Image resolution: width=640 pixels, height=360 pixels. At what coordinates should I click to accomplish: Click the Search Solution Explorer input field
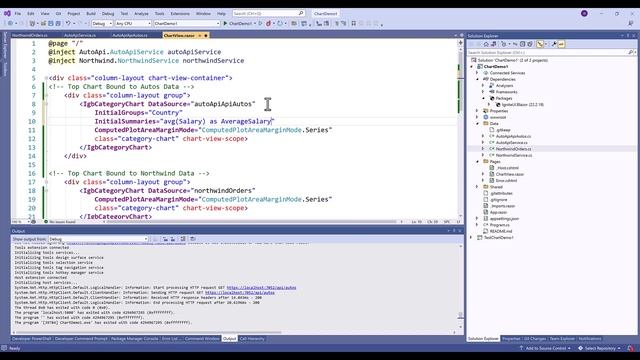coord(547,53)
